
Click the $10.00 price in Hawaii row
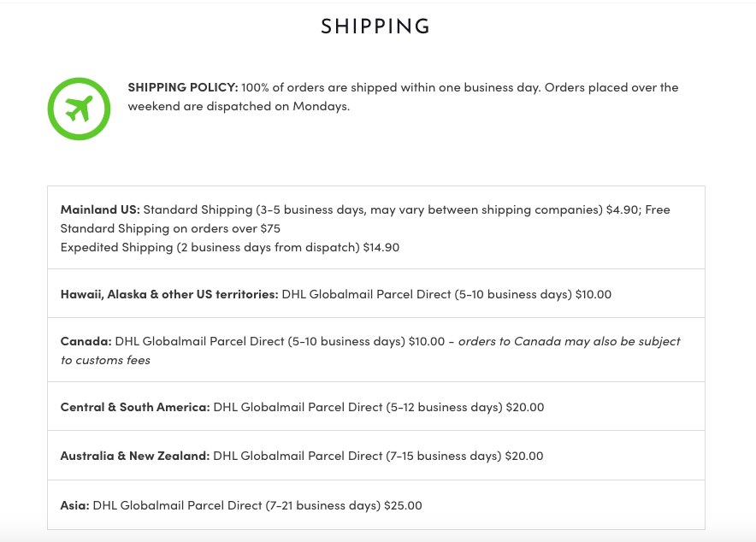tap(594, 294)
